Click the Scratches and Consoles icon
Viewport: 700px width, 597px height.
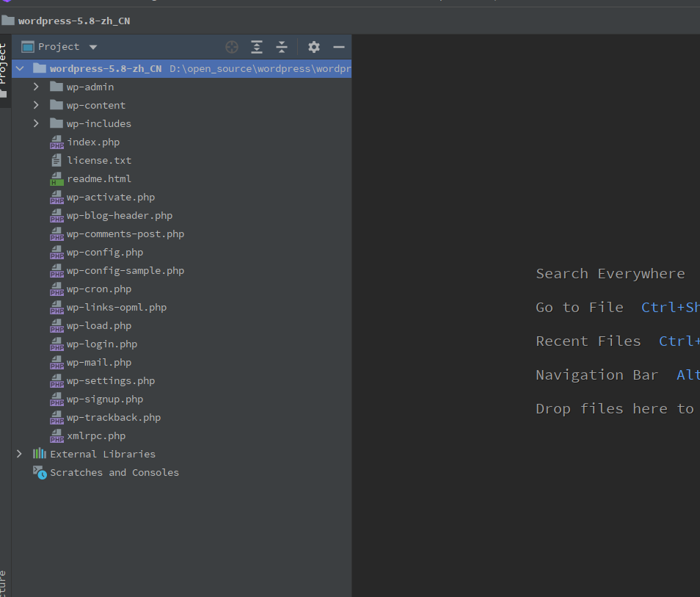[x=40, y=472]
